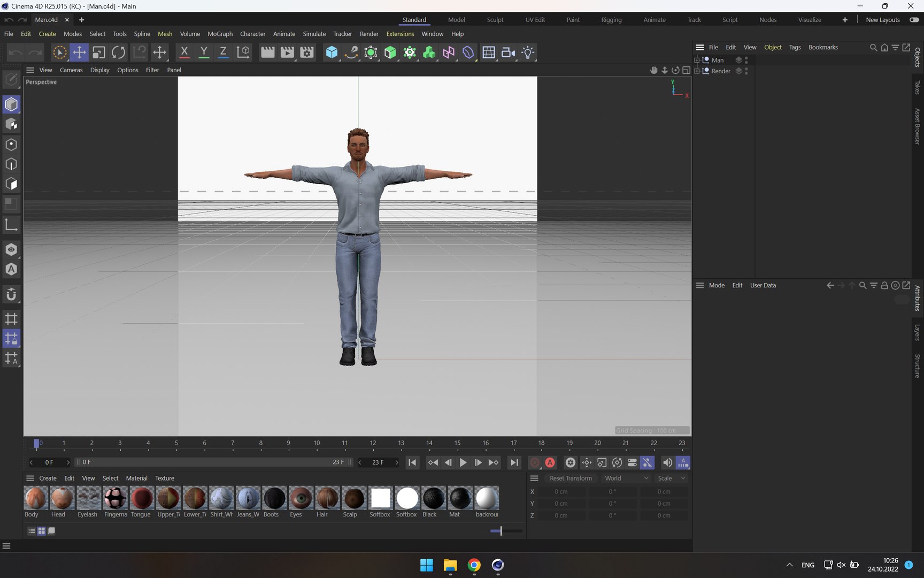Activate the Move tool
Image resolution: width=924 pixels, height=578 pixels.
click(79, 52)
